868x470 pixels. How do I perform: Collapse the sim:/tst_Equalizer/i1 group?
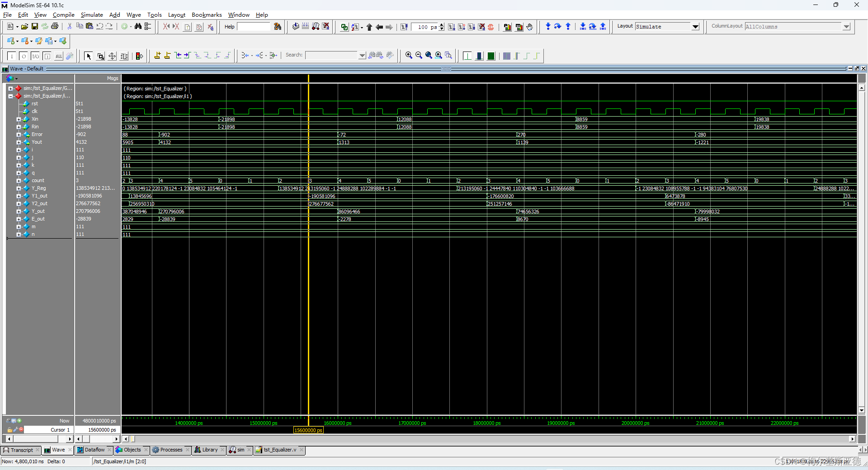10,96
